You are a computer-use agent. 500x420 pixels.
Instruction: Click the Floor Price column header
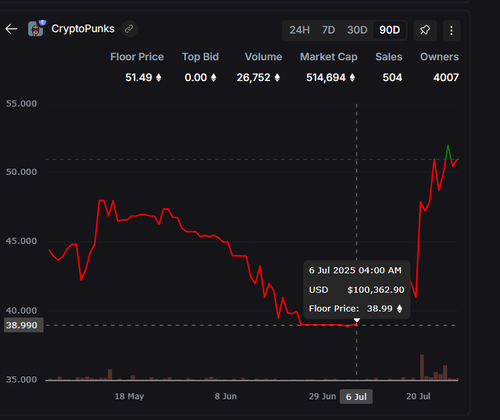coord(137,57)
